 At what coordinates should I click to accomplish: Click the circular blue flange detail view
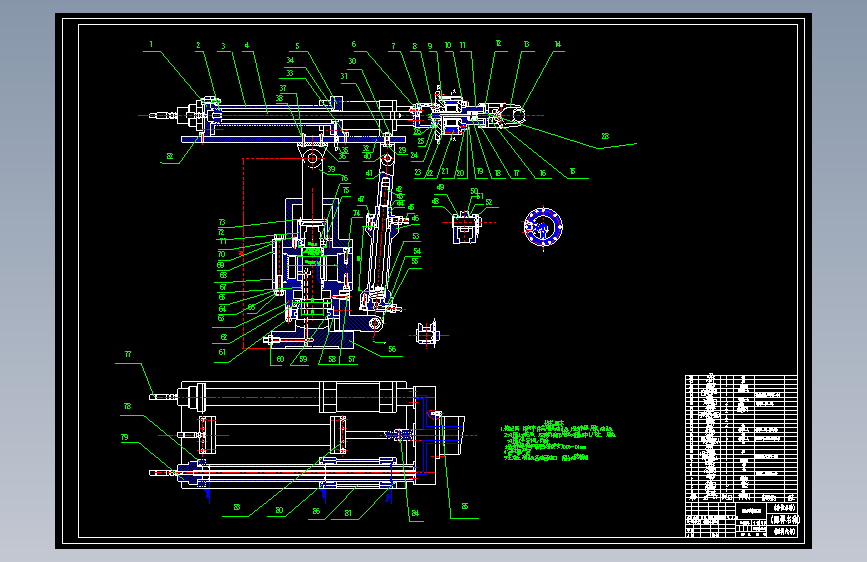pos(543,227)
